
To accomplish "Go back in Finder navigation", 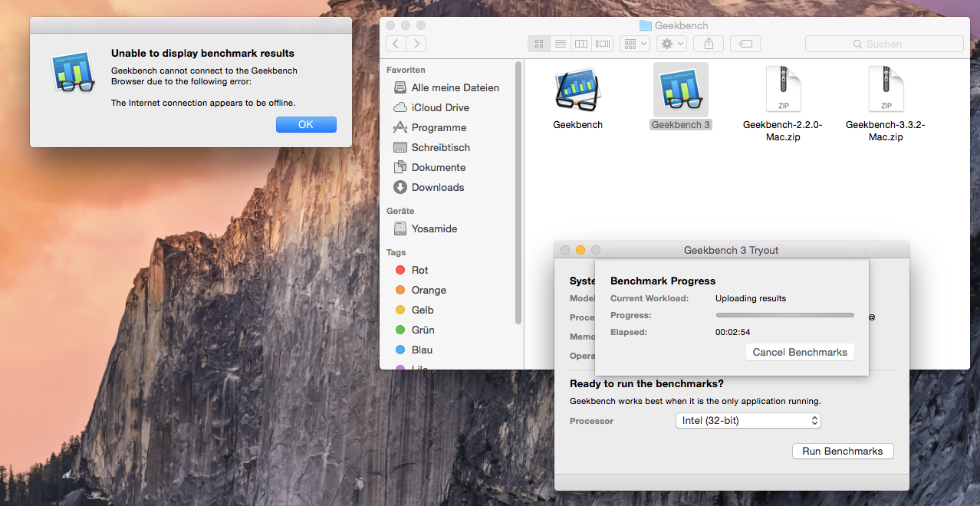I will (x=396, y=44).
